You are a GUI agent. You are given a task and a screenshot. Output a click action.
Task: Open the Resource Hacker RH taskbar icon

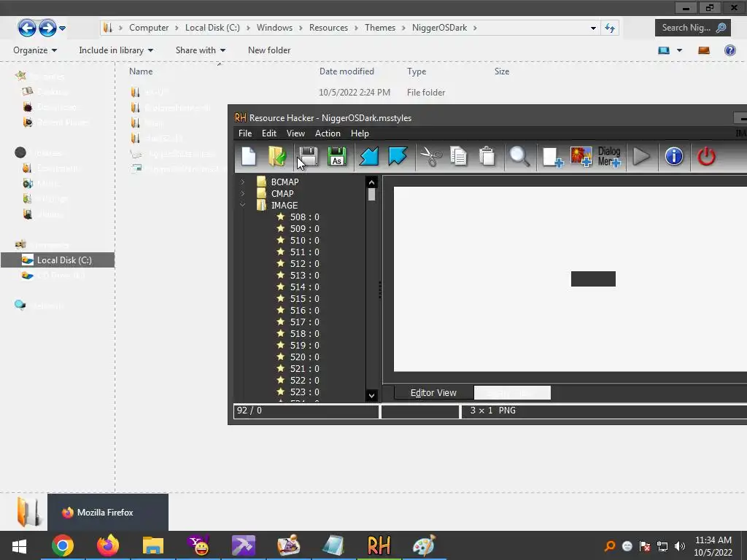[x=379, y=545]
